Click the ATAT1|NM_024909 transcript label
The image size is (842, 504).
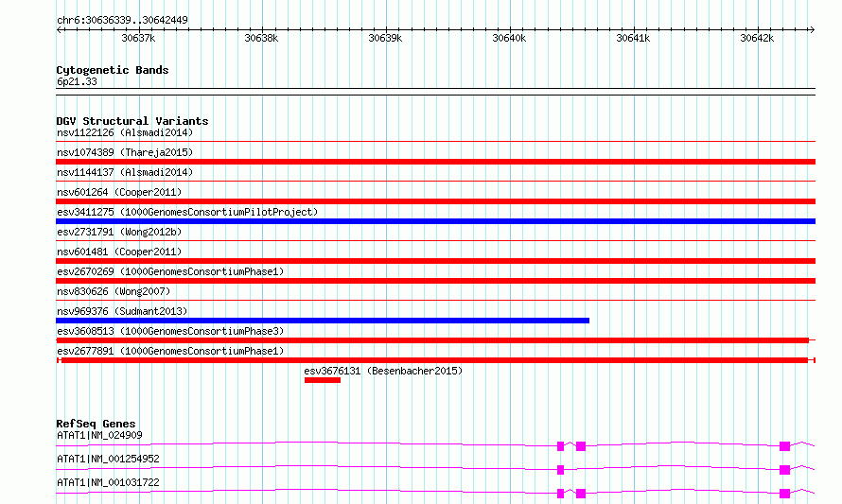pos(99,435)
